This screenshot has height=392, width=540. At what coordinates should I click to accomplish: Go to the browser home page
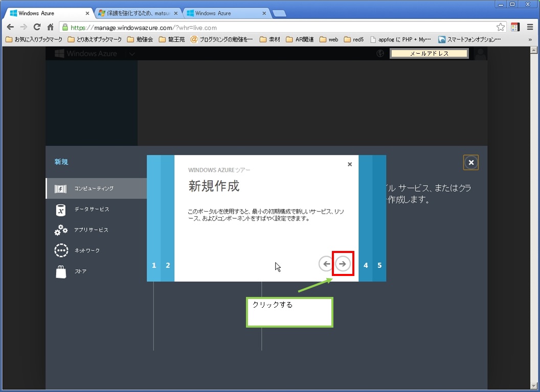click(50, 27)
